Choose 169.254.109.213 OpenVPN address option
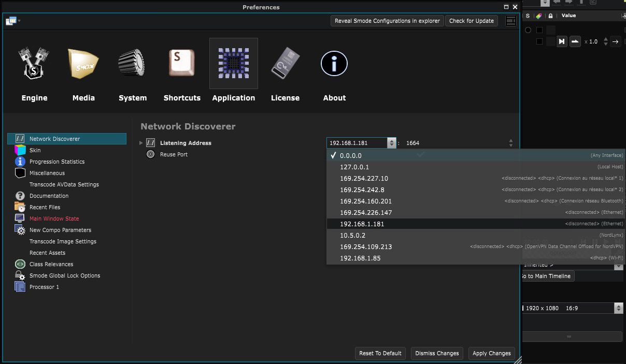 [x=476, y=246]
